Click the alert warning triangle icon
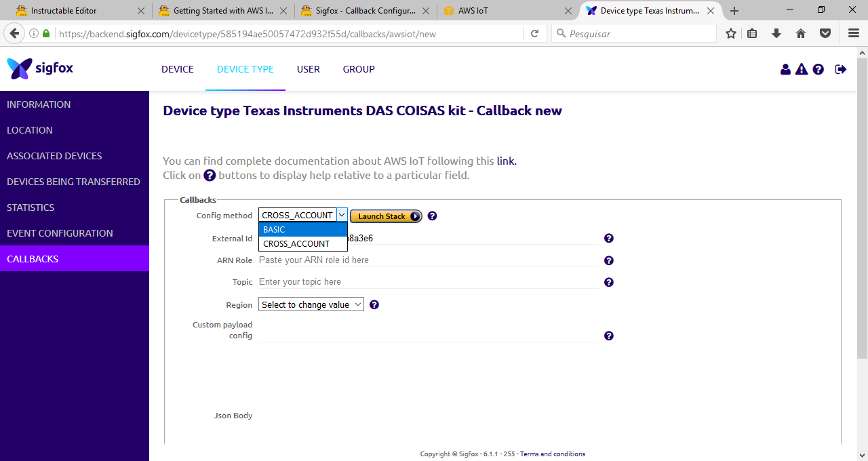 (801, 68)
